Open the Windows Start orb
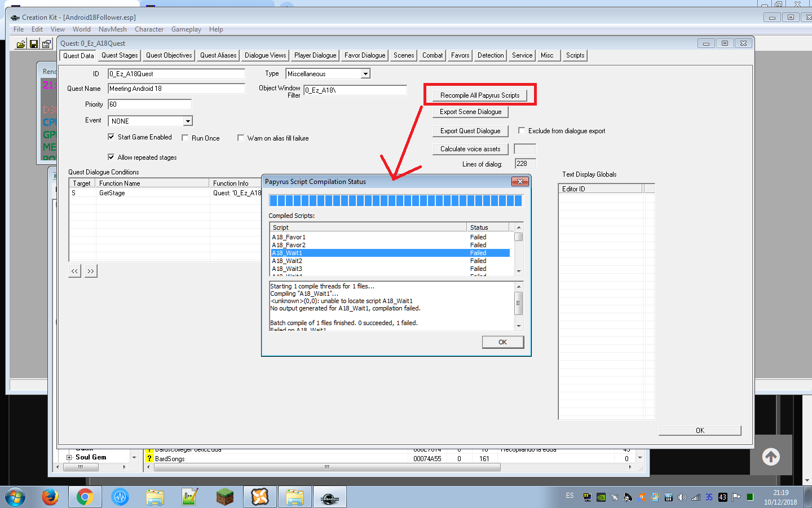The image size is (812, 508). click(15, 497)
